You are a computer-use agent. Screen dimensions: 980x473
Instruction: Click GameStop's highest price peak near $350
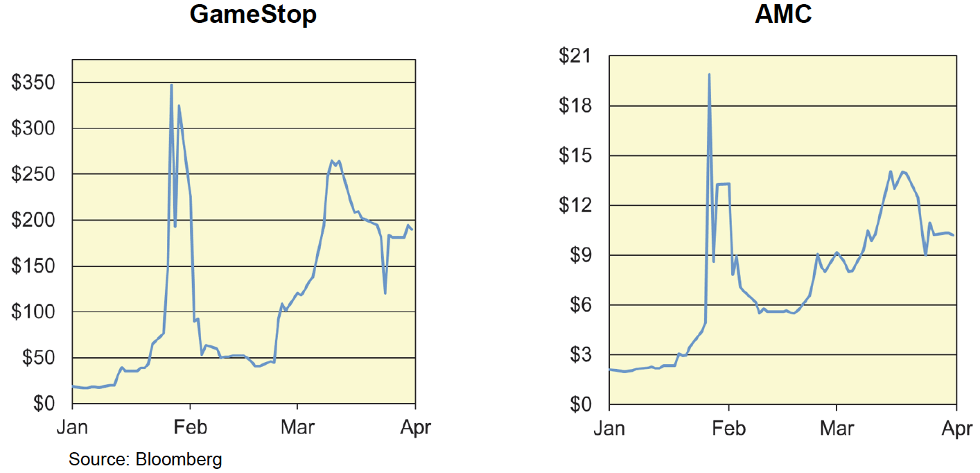pyautogui.click(x=171, y=85)
